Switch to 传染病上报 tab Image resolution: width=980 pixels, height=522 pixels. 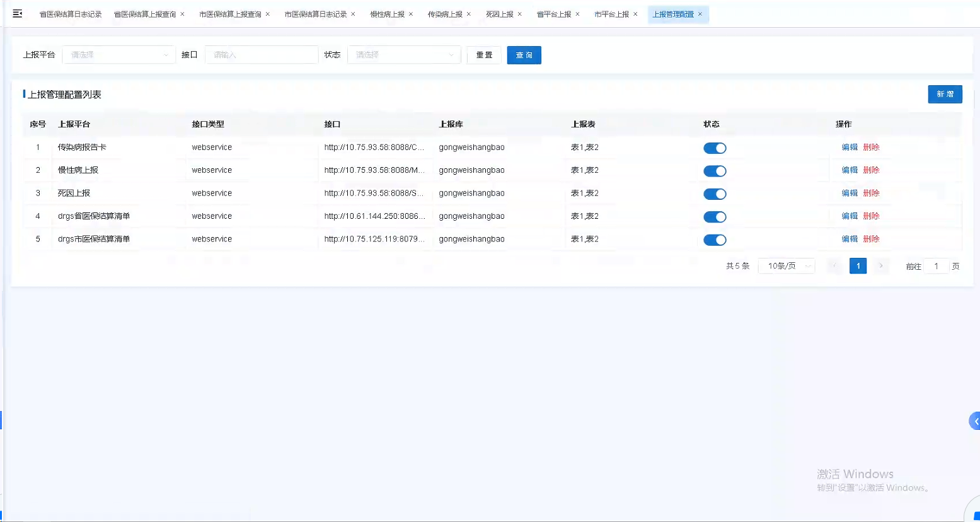tap(445, 14)
